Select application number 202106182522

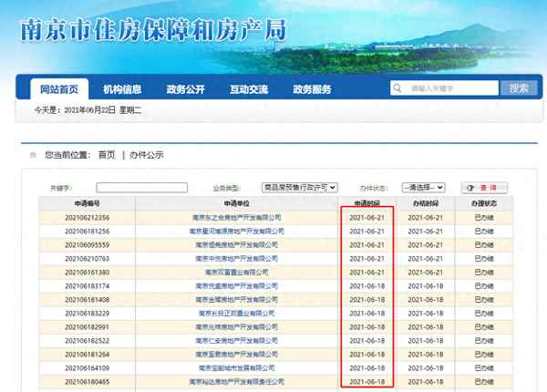pyautogui.click(x=88, y=341)
